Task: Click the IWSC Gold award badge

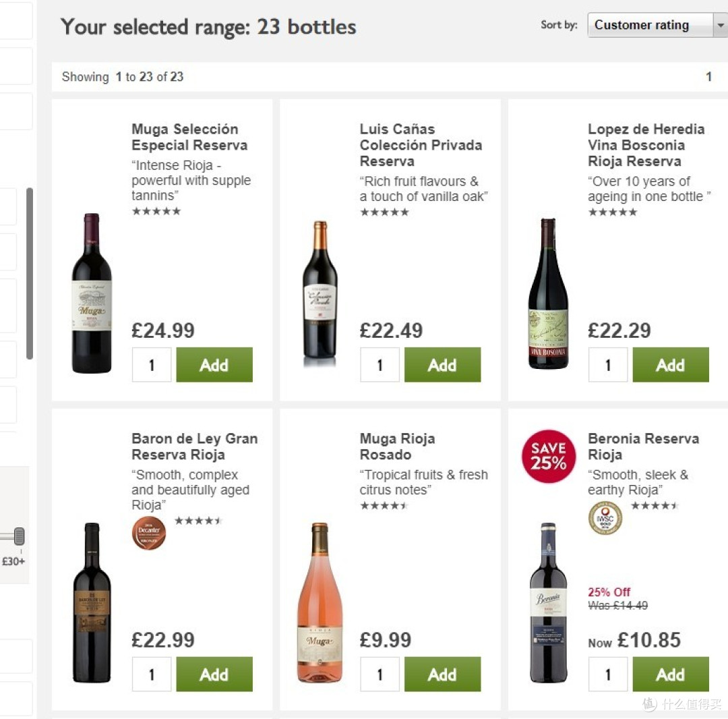Action: click(605, 518)
